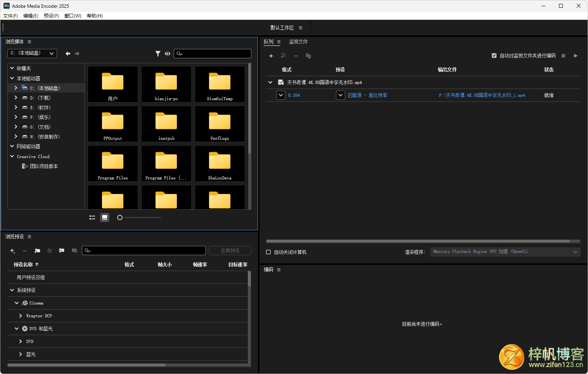
Task: Open the C: (本地磁盘) drive dropdown
Action: (x=32, y=53)
